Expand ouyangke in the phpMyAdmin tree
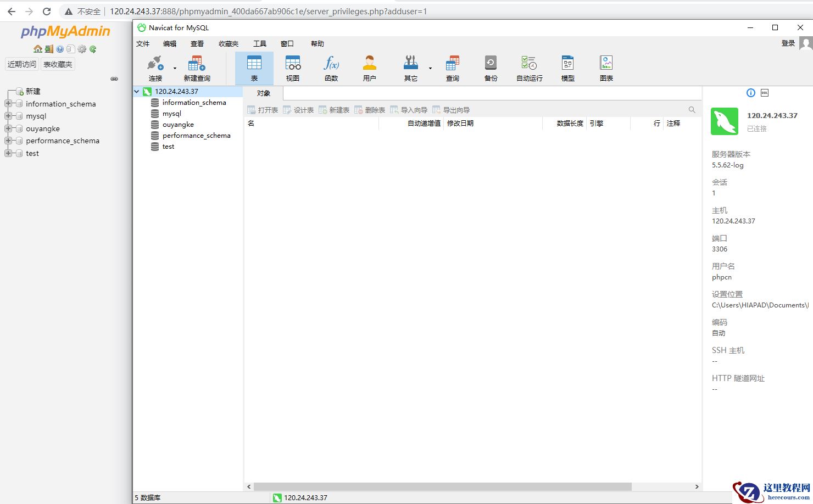813x504 pixels. point(8,128)
